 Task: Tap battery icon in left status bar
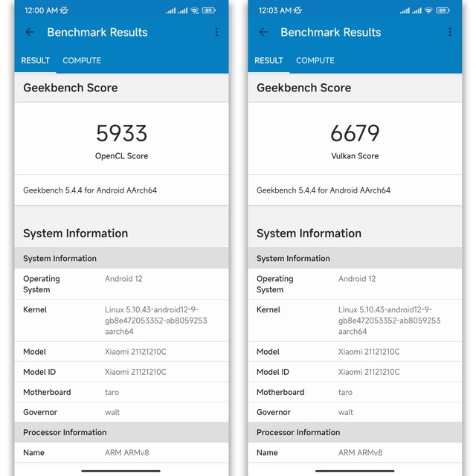coord(209,10)
